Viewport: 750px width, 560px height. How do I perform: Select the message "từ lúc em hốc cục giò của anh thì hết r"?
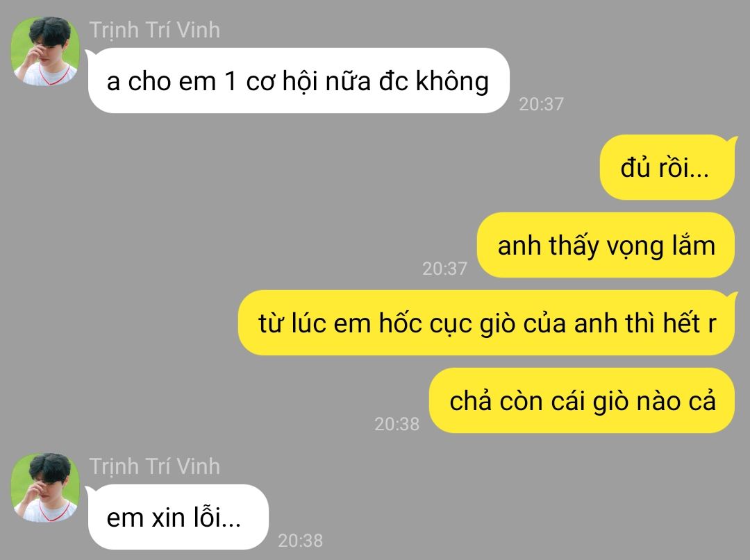[486, 323]
